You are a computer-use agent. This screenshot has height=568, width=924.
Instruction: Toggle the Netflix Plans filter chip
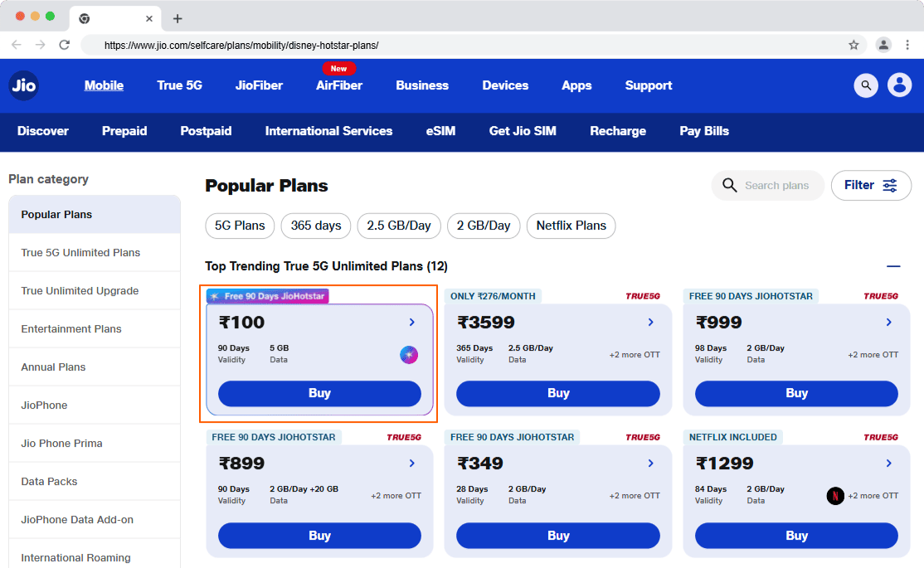[x=571, y=226]
